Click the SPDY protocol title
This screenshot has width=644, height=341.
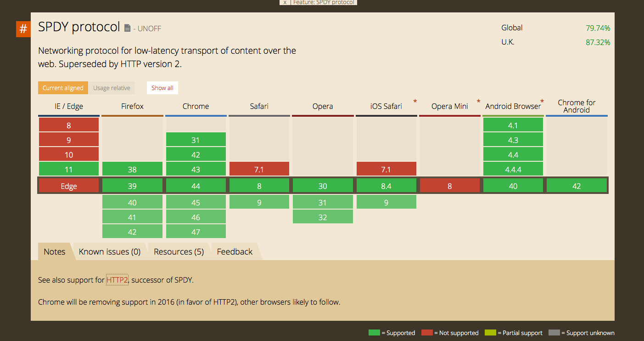[x=79, y=27]
